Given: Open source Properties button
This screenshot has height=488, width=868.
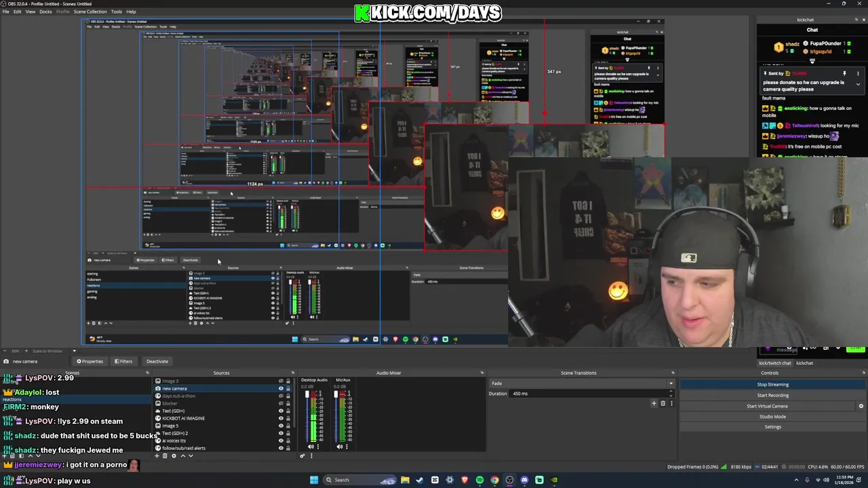Looking at the screenshot, I should tap(90, 361).
